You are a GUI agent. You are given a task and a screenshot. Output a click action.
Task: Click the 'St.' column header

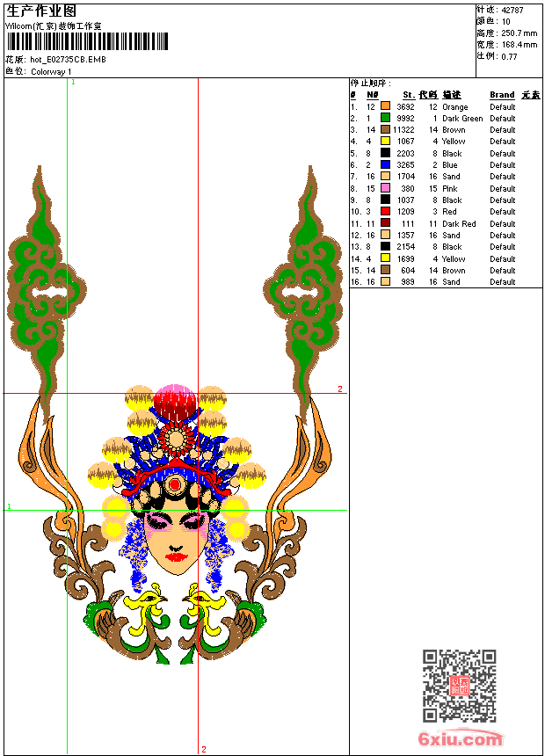tap(409, 95)
